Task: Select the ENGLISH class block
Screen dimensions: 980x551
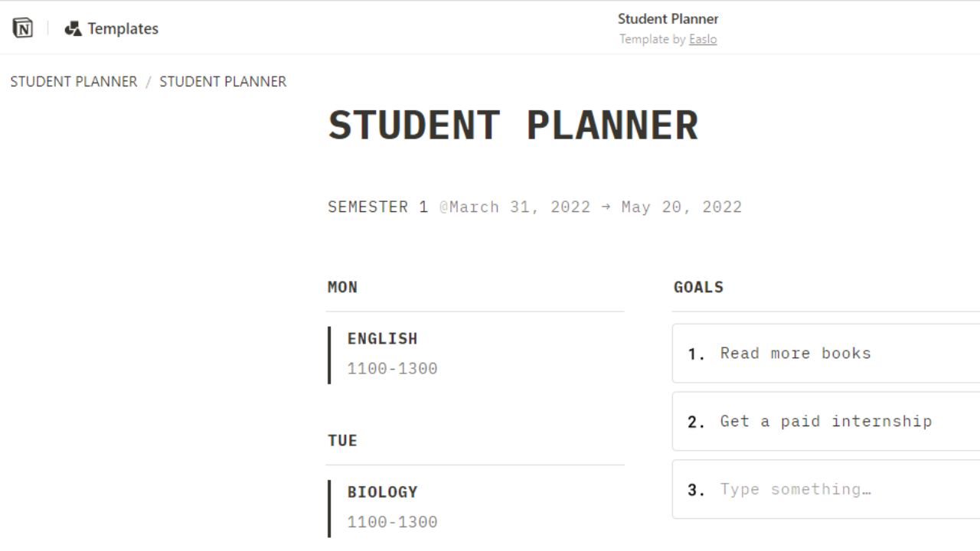Action: pos(382,338)
